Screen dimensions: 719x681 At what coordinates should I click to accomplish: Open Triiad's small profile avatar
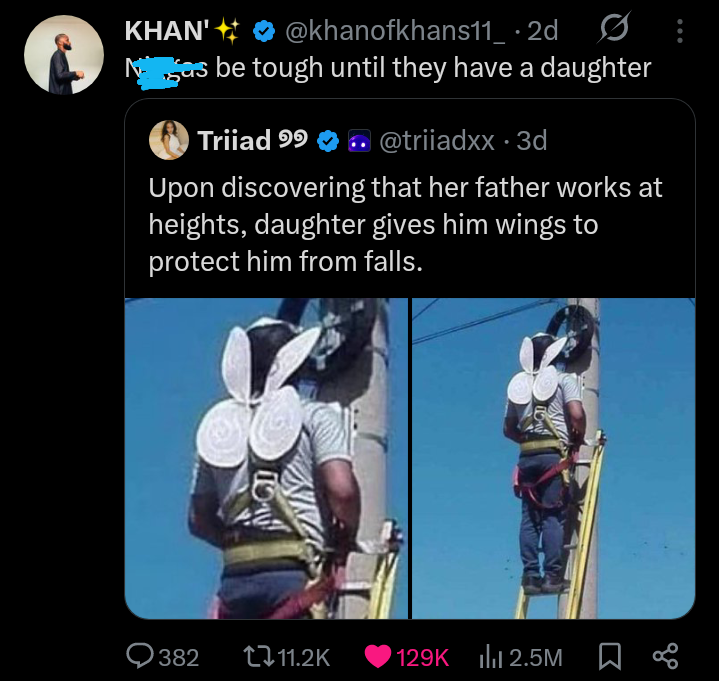coord(169,140)
